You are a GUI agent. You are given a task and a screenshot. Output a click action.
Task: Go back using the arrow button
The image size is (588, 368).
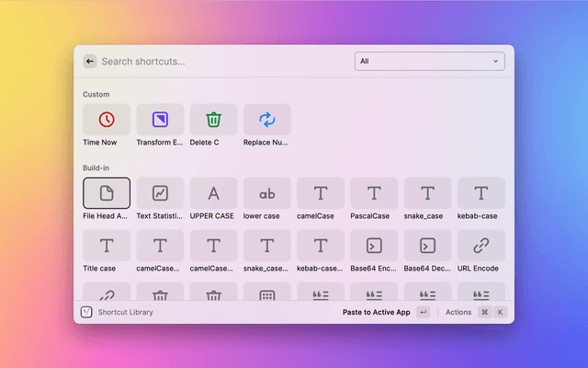(x=90, y=62)
